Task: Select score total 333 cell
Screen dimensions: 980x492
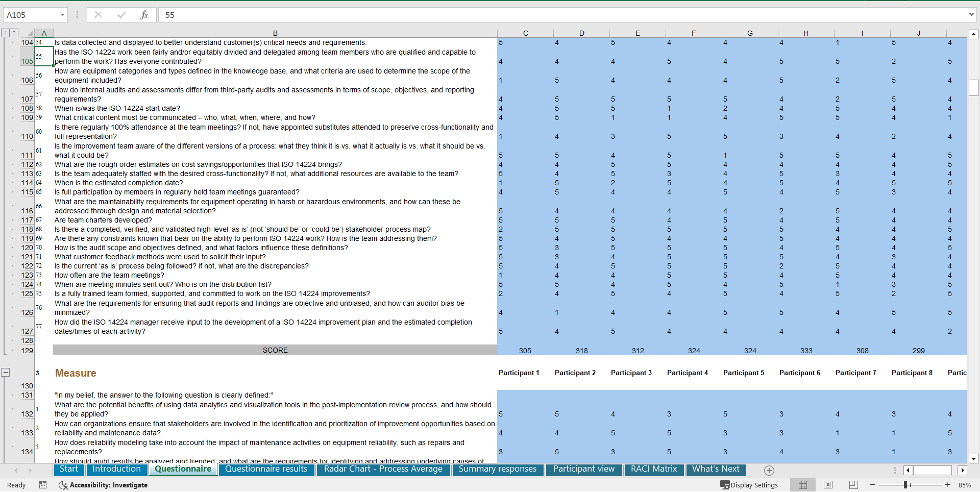Action: point(806,351)
